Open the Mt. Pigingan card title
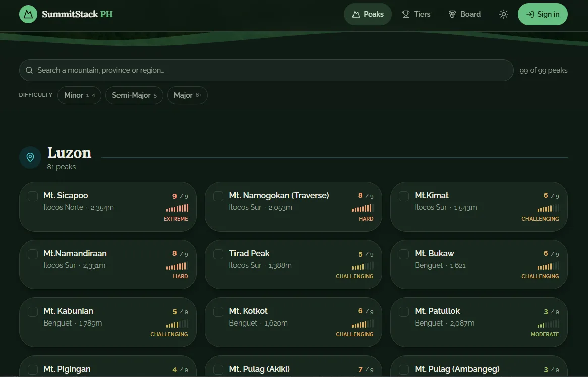 click(67, 369)
